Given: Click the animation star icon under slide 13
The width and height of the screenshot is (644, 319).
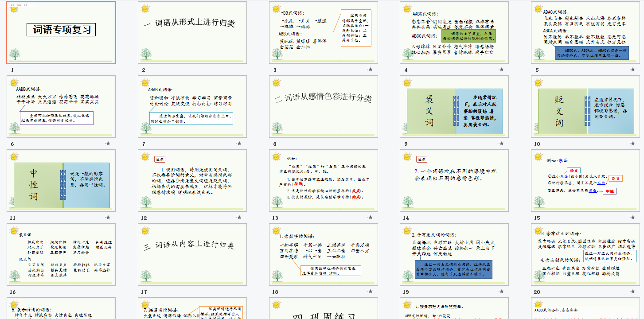Looking at the screenshot, I should tap(371, 218).
